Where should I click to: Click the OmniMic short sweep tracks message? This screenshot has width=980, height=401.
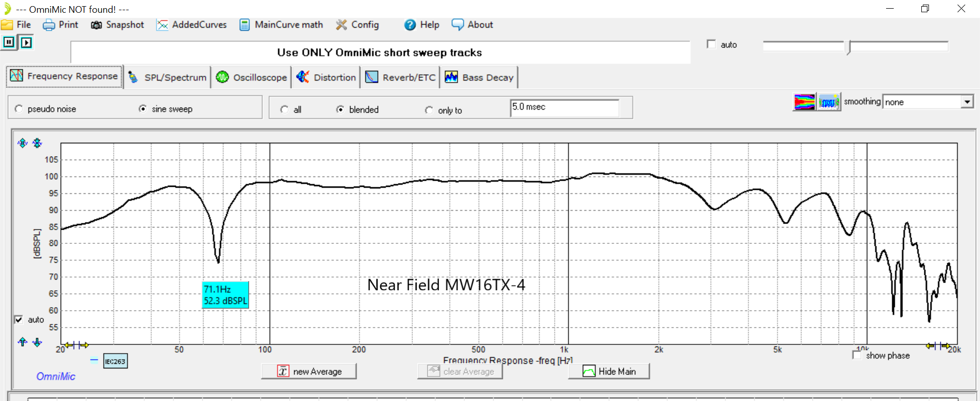[x=380, y=52]
